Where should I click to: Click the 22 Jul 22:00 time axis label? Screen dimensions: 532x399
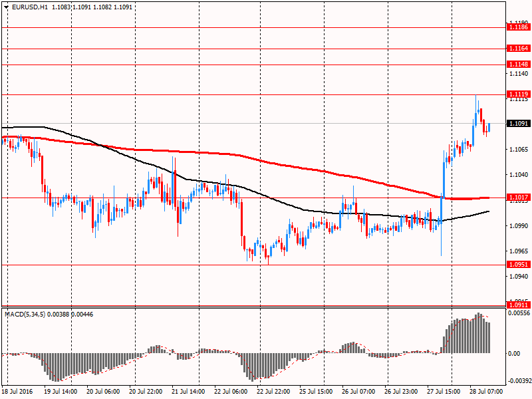pyautogui.click(x=273, y=392)
